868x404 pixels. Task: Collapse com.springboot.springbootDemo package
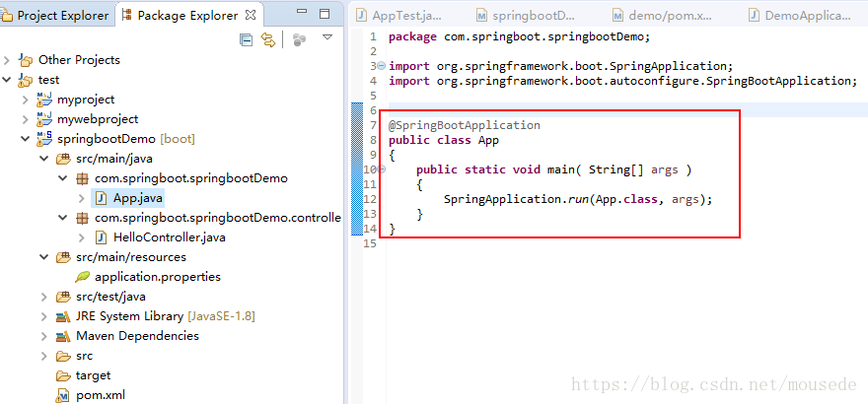(x=63, y=178)
